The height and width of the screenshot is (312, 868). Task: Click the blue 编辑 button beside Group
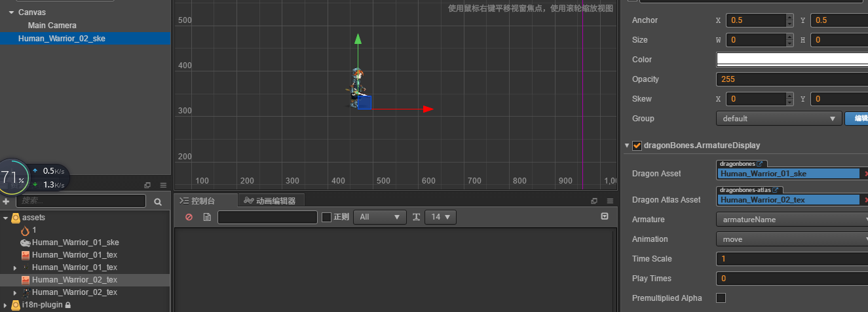point(856,119)
